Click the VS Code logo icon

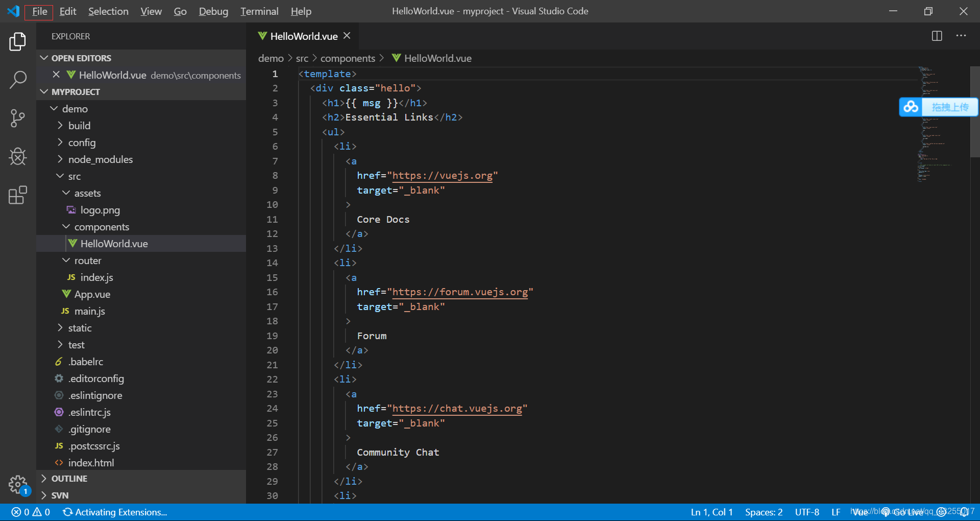coord(13,11)
